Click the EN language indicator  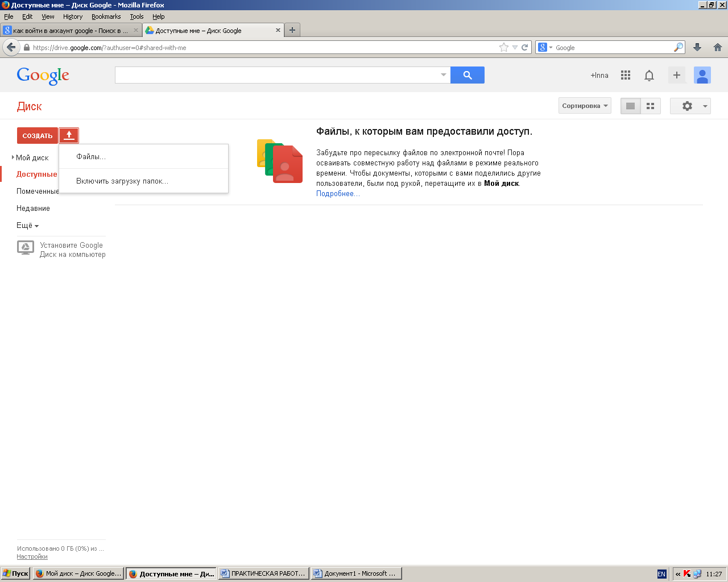click(x=661, y=574)
